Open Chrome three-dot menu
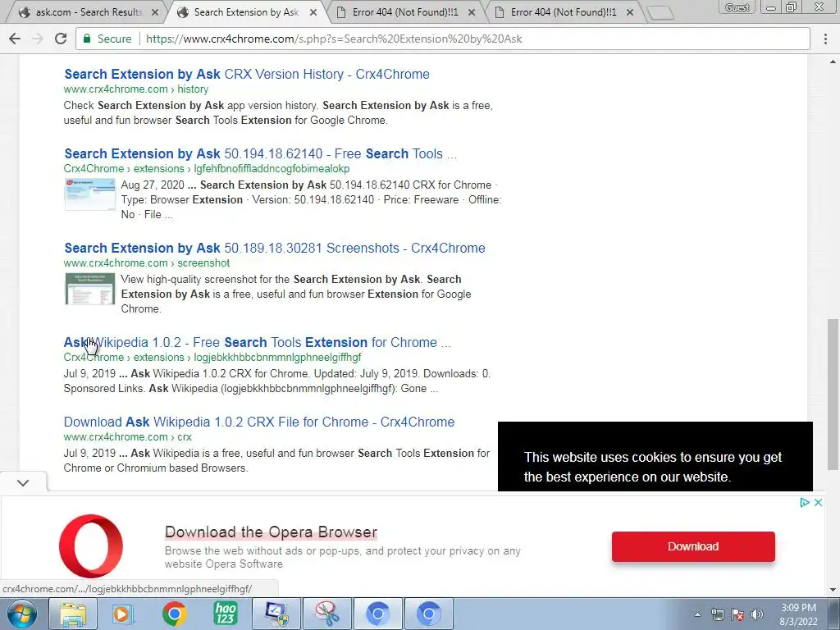This screenshot has width=840, height=630. (825, 39)
